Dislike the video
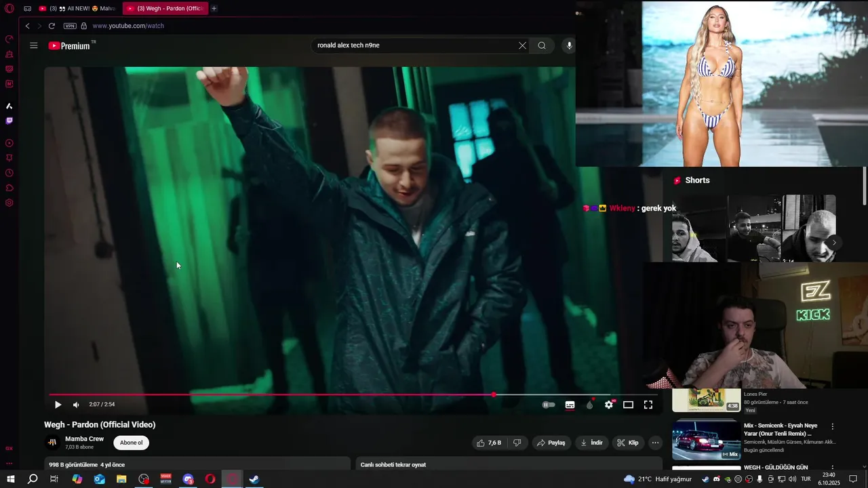 point(517,443)
